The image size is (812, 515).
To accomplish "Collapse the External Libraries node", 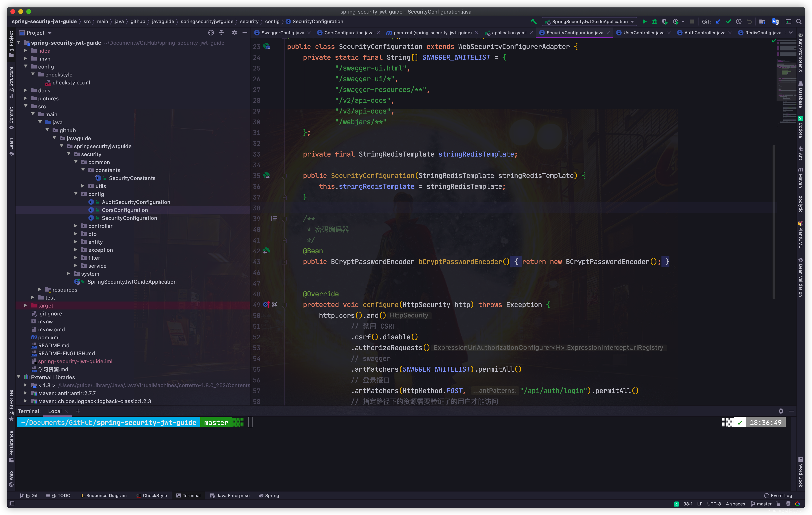I will [19, 377].
